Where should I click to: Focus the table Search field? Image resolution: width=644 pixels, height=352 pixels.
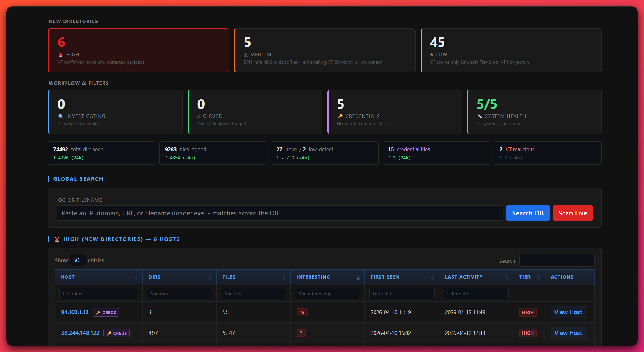click(x=557, y=261)
